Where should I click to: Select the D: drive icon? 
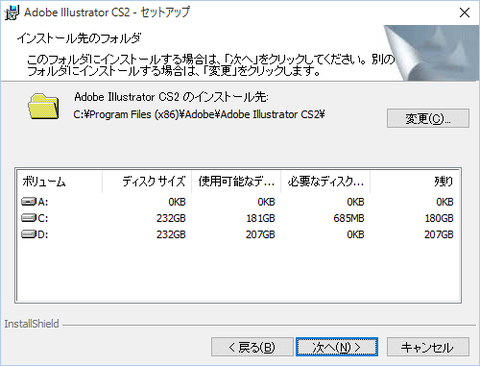point(29,234)
